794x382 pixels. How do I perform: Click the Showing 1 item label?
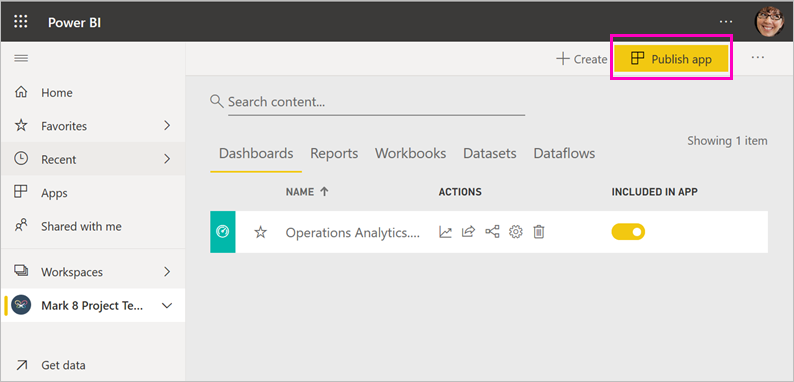click(727, 141)
